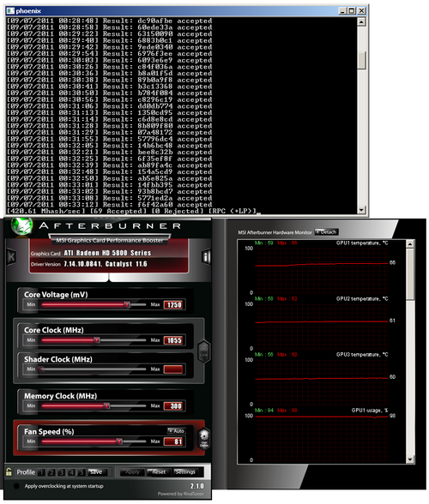Click the Memory Clock slider handle
429x504 pixels.
(x=106, y=406)
